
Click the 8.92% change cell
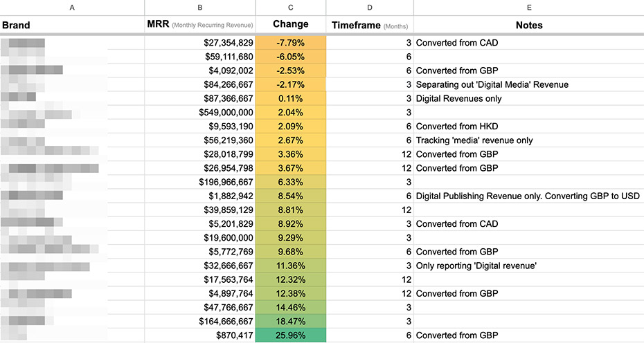point(291,224)
